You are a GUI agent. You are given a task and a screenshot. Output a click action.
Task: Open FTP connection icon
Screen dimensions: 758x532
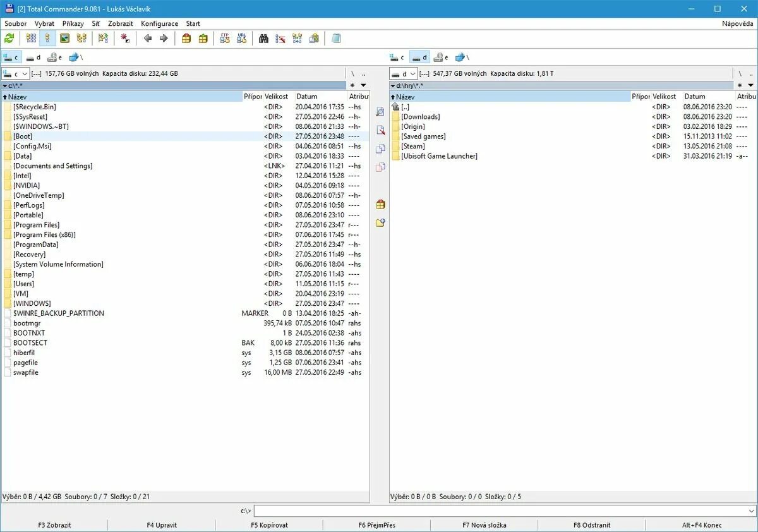click(x=225, y=39)
